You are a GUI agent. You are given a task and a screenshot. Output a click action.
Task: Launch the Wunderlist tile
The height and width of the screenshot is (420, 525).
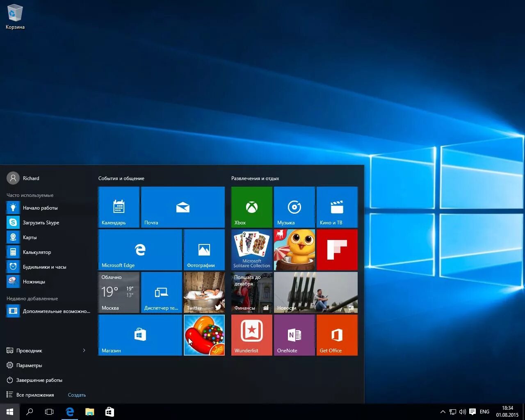click(252, 335)
